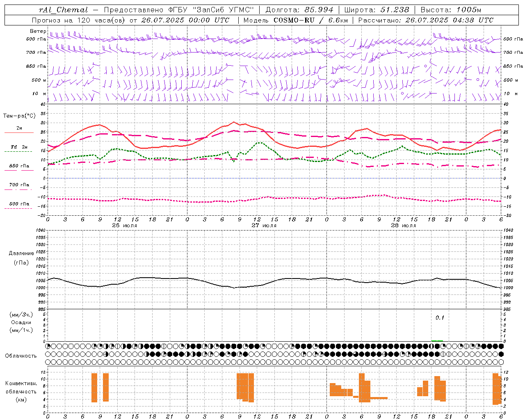Click the 850 гПа temperature legend entry
This screenshot has height=420, width=525.
point(19,166)
